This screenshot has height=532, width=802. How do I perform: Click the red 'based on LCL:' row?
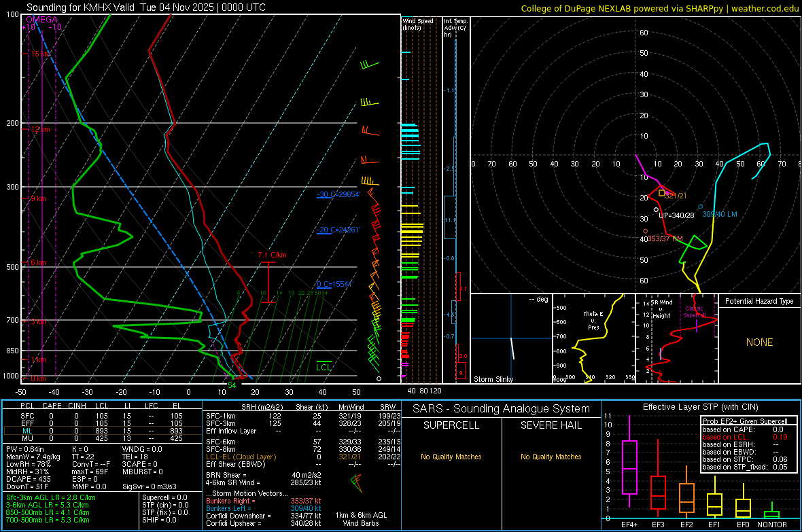pos(745,437)
